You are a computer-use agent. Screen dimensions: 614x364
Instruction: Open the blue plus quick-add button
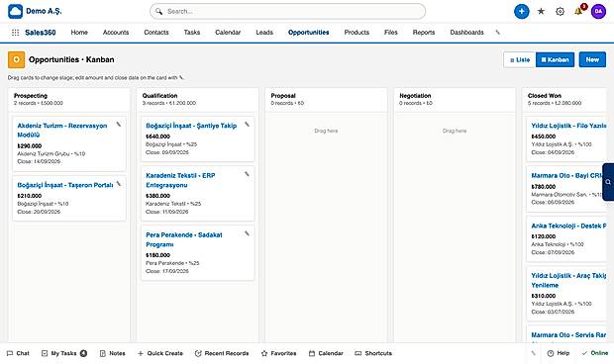coord(521,11)
